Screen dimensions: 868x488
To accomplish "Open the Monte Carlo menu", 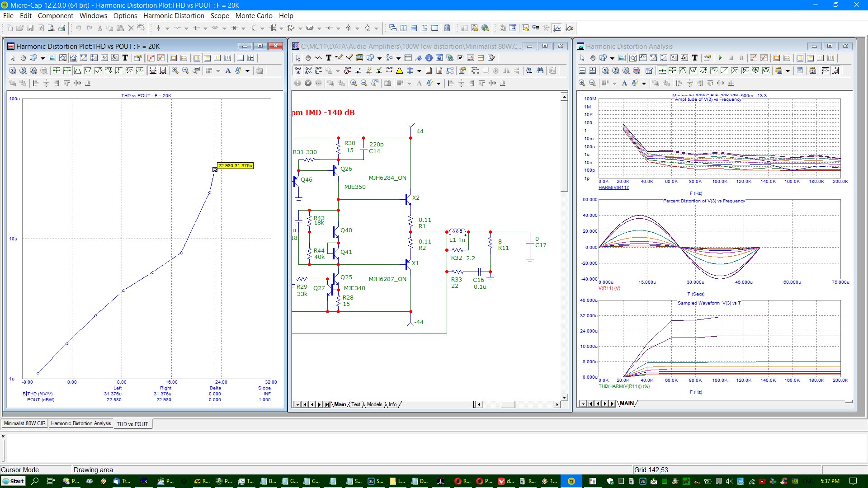I will tap(250, 15).
